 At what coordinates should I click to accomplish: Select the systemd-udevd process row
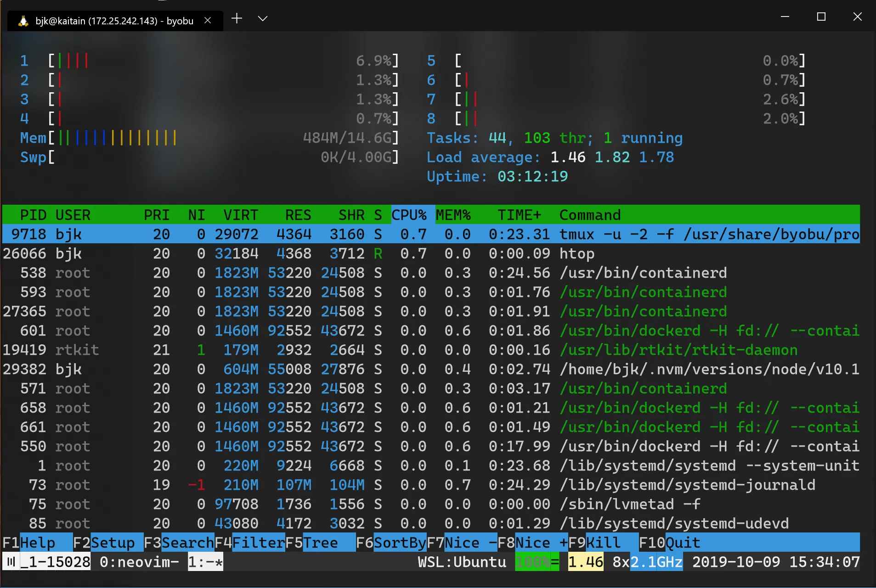[431, 523]
